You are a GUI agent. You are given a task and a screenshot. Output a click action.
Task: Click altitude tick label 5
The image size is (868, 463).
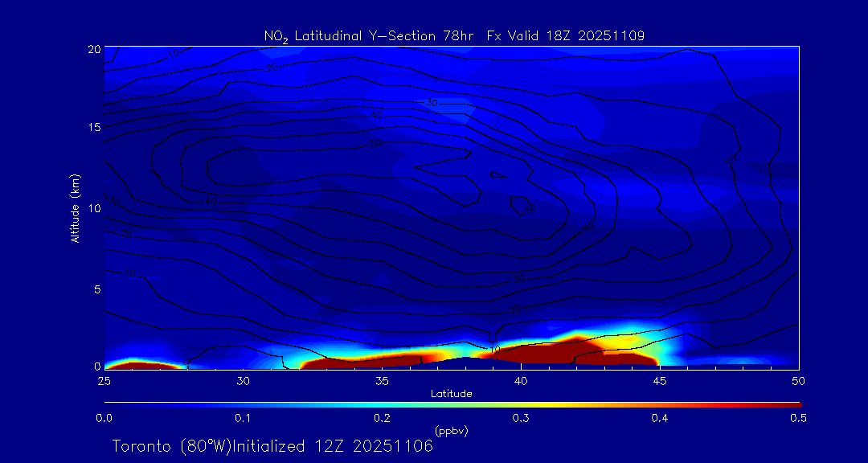(96, 288)
